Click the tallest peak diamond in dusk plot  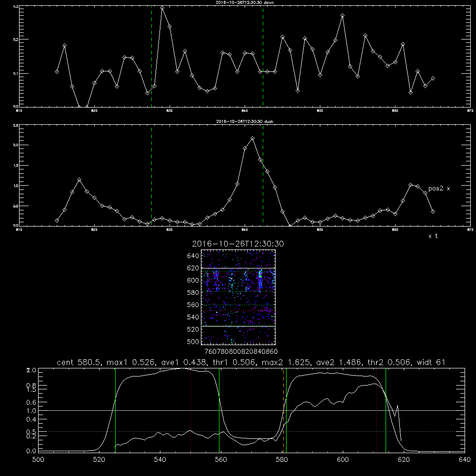253,139
